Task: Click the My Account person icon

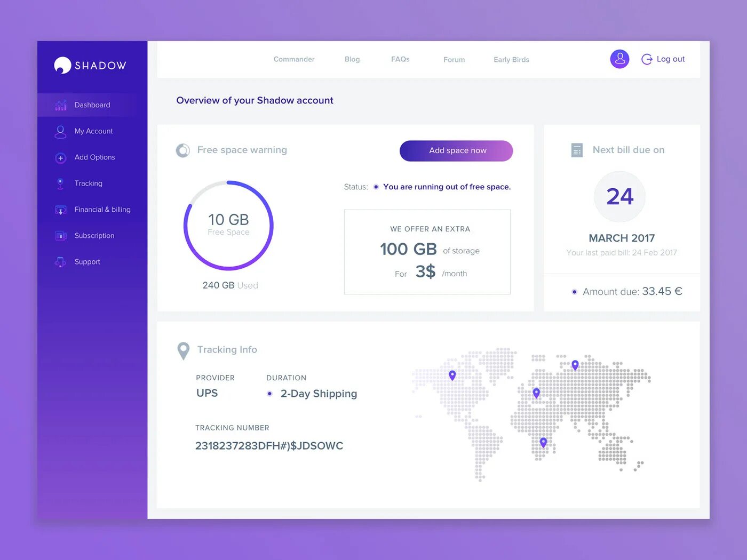Action: pyautogui.click(x=61, y=131)
